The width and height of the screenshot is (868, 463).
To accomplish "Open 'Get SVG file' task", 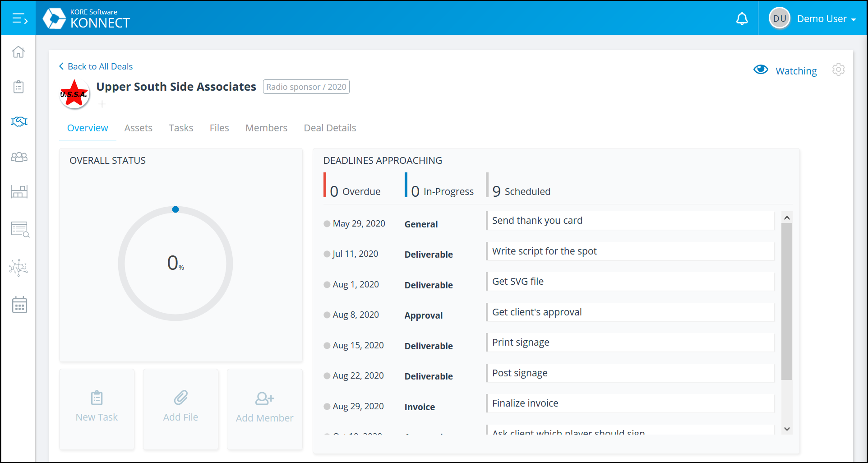I will (x=630, y=282).
